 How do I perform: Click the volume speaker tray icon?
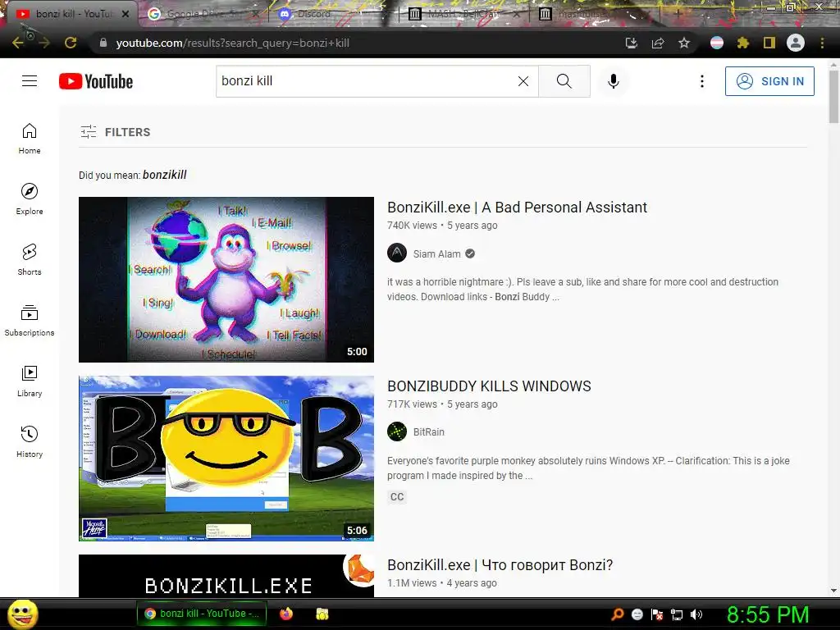(x=696, y=614)
